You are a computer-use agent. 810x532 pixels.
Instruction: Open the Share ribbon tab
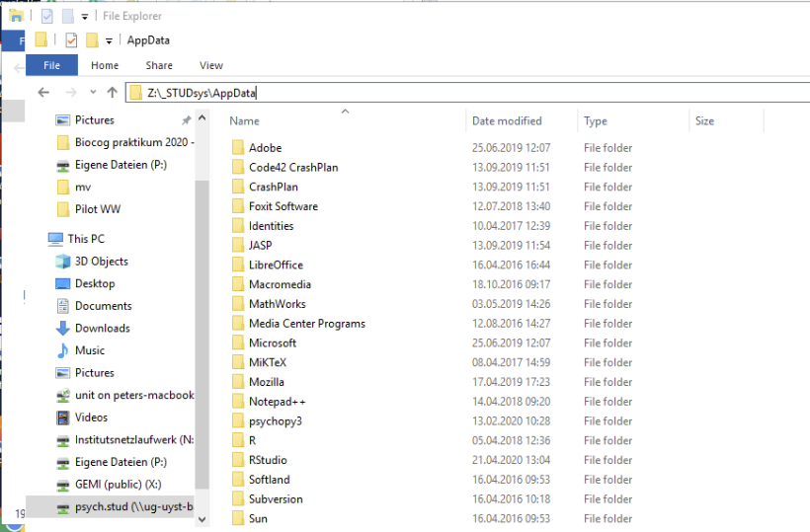(159, 65)
